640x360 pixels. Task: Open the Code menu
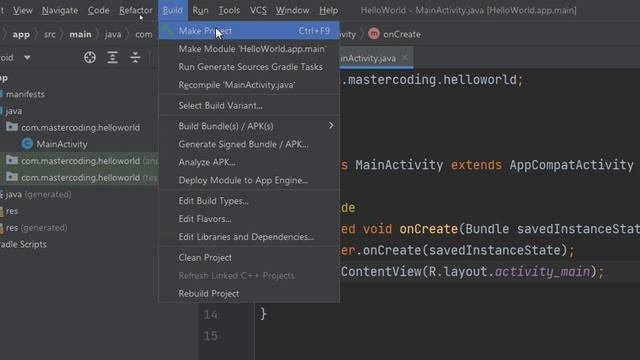pos(98,10)
